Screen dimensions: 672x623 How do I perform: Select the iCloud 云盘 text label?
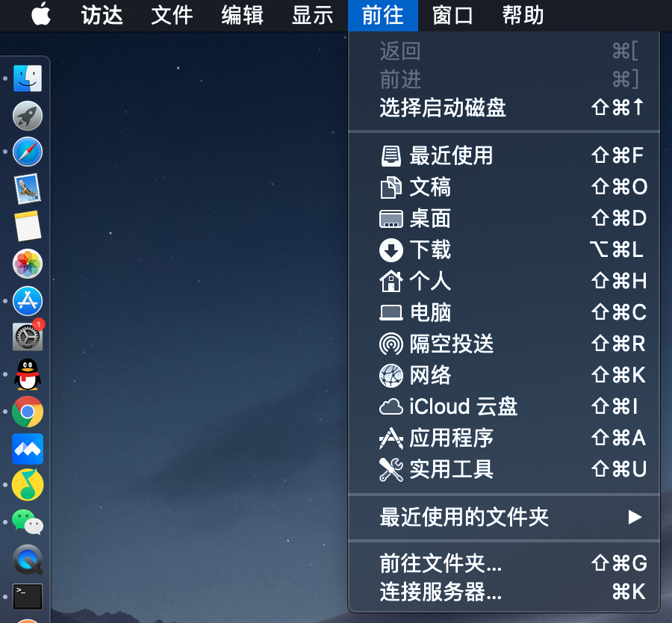[463, 407]
